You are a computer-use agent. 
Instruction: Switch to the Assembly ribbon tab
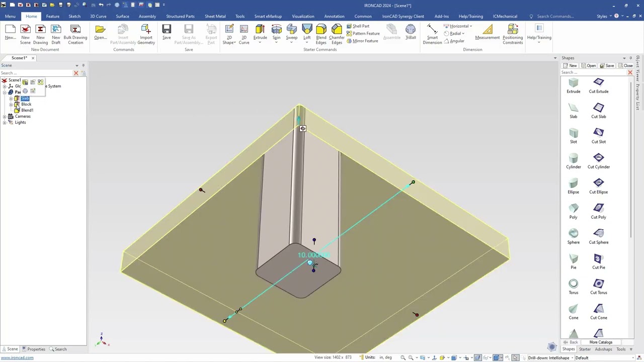tap(147, 16)
